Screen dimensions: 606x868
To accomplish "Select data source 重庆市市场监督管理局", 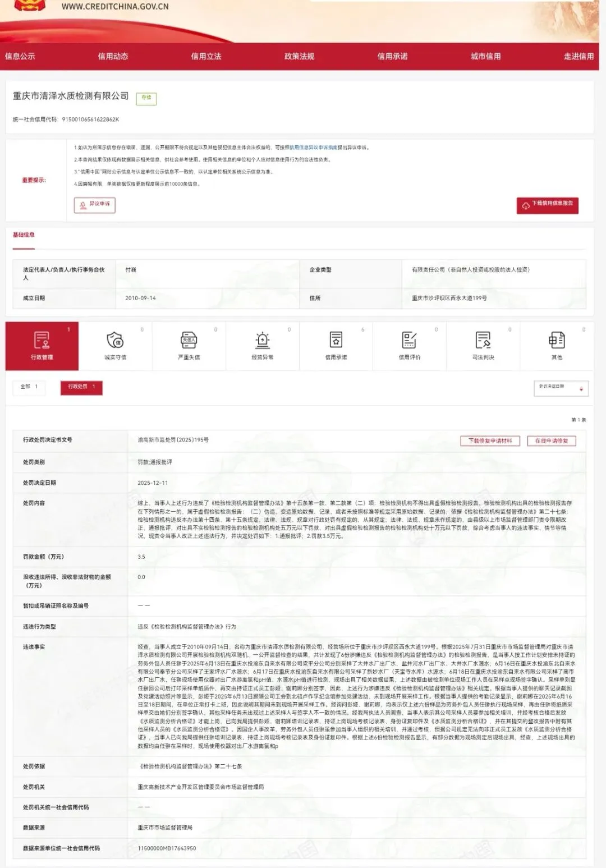I will pyautogui.click(x=165, y=828).
